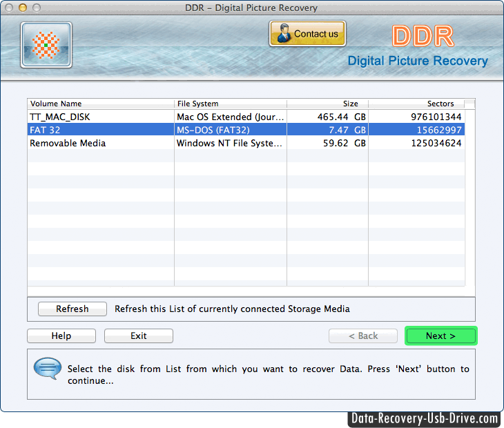Click the 976101344 sectors value
504x428 pixels.
coord(436,117)
